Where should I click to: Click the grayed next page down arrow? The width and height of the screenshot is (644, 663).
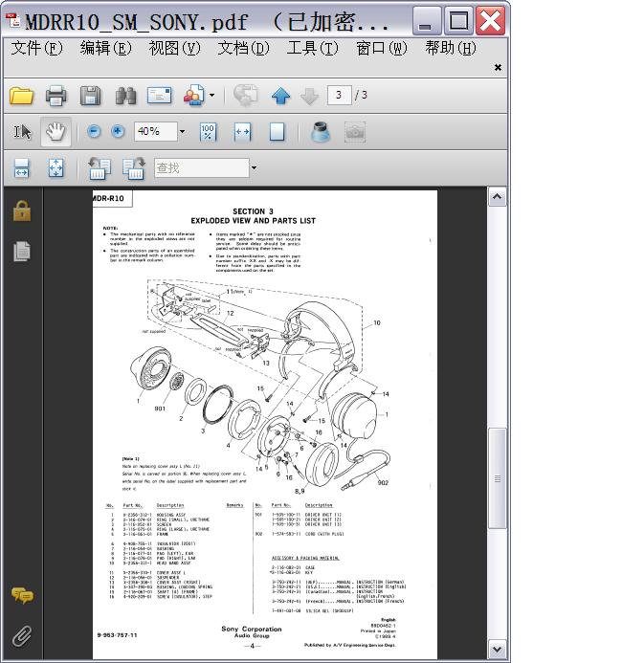coord(309,96)
